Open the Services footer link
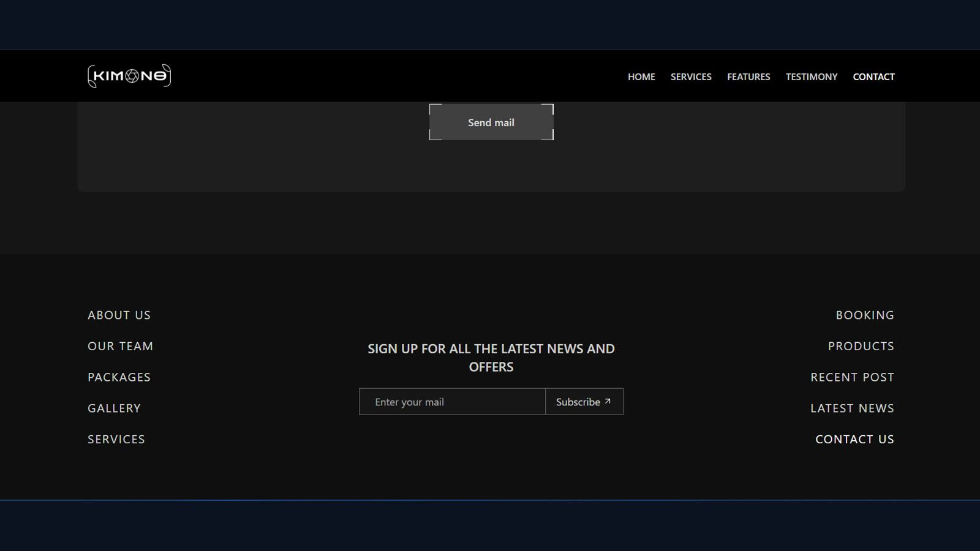Viewport: 980px width, 551px height. coord(116,440)
